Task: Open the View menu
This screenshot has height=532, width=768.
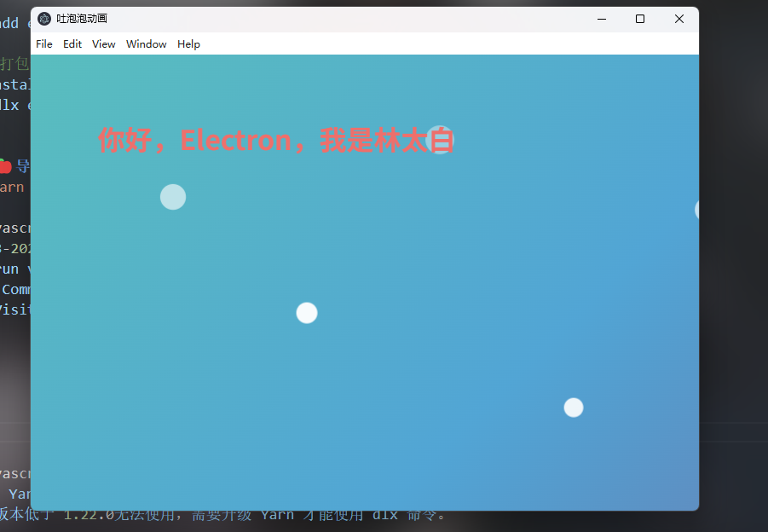Action: coord(103,44)
